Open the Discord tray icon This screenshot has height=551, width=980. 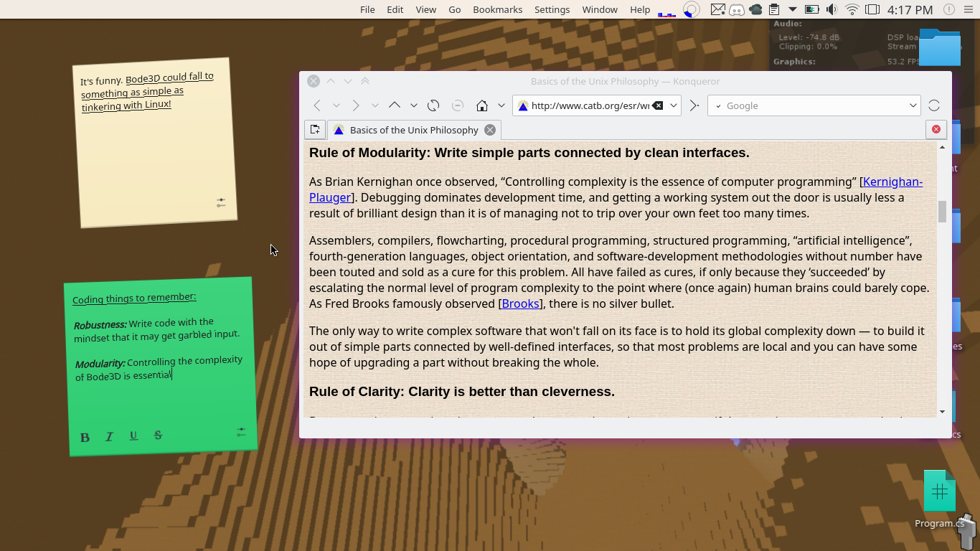(x=736, y=9)
